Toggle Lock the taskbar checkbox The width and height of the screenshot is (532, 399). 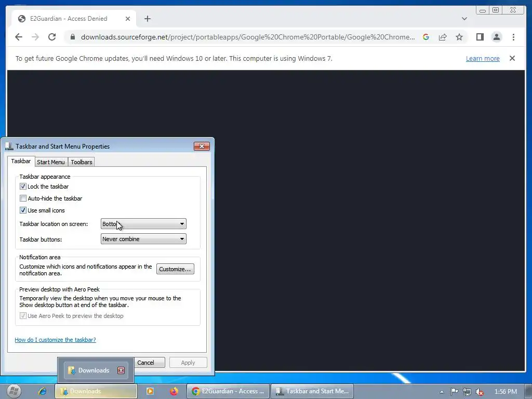pos(23,187)
